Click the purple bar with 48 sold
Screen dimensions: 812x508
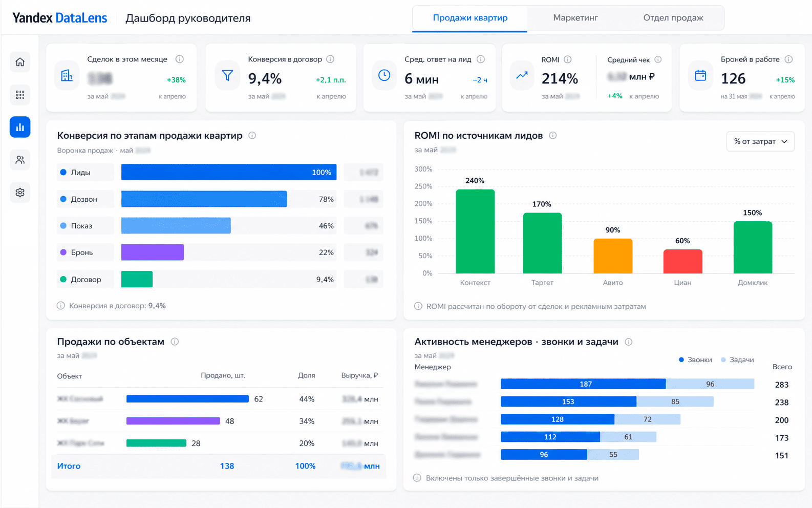(173, 421)
